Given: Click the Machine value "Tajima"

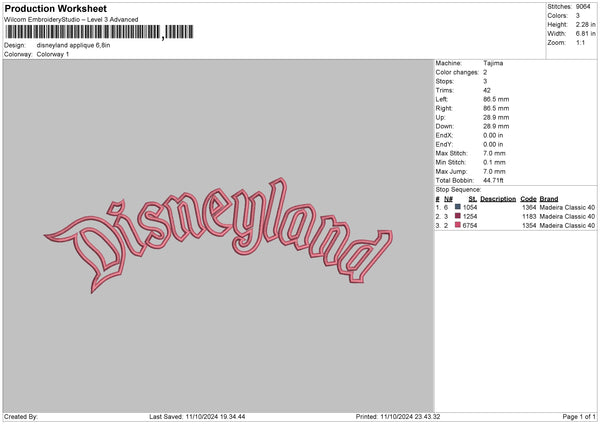Looking at the screenshot, I should click(493, 63).
